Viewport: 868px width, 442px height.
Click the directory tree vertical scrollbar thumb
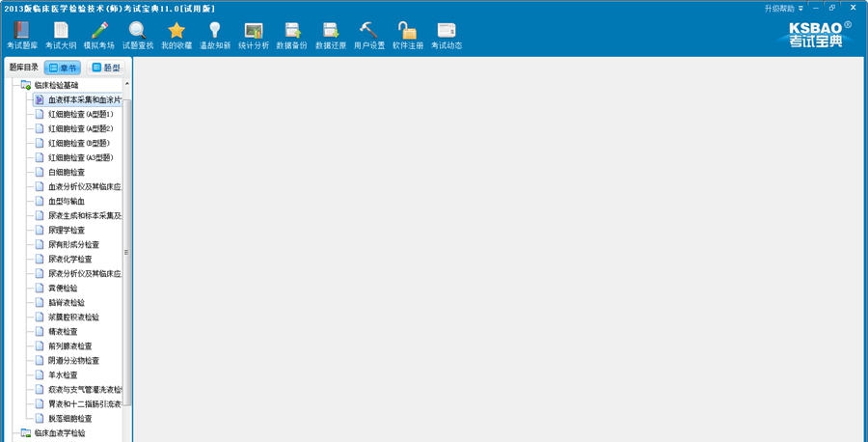(x=127, y=252)
